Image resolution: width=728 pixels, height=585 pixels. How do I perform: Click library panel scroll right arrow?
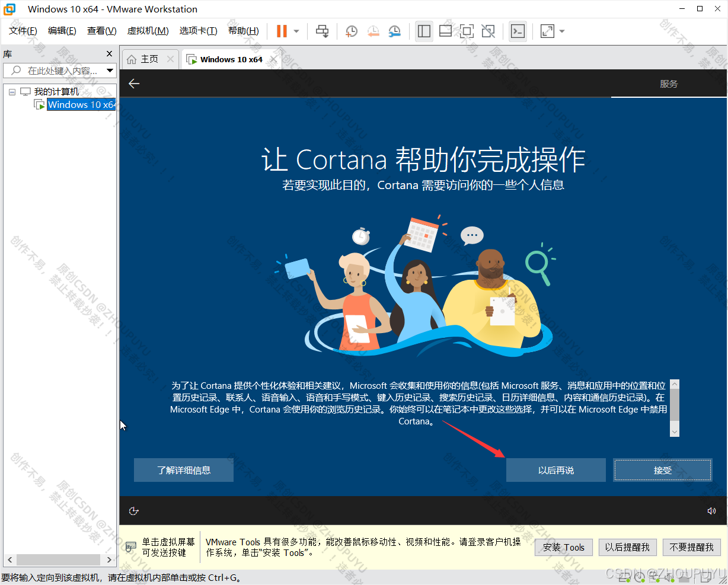point(109,560)
